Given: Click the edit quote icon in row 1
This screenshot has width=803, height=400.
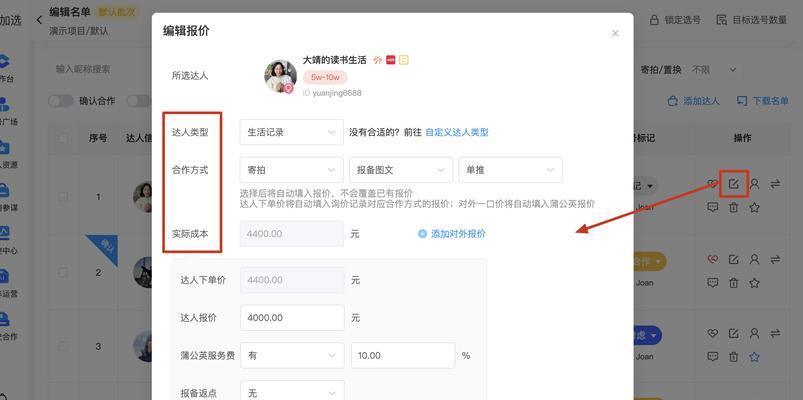Looking at the screenshot, I should point(734,184).
